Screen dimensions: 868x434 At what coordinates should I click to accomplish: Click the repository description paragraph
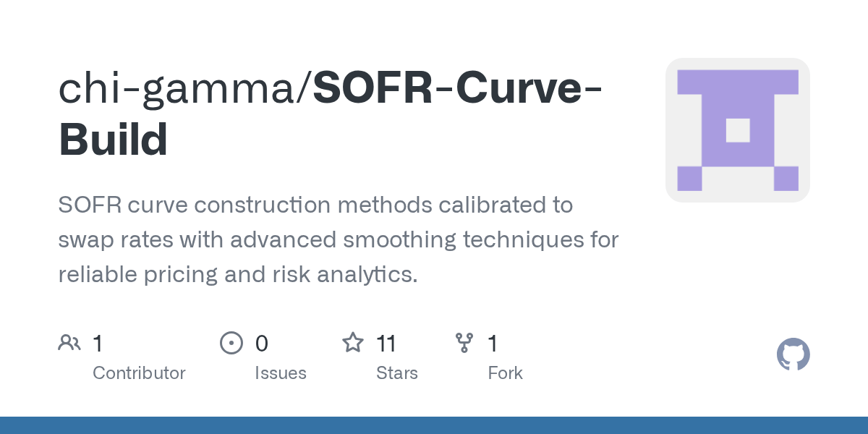point(339,239)
